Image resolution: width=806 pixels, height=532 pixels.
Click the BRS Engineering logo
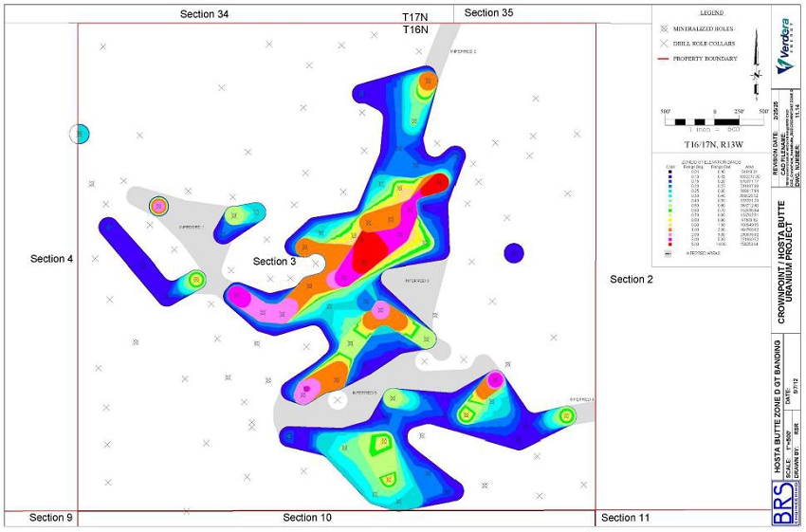tap(785, 503)
